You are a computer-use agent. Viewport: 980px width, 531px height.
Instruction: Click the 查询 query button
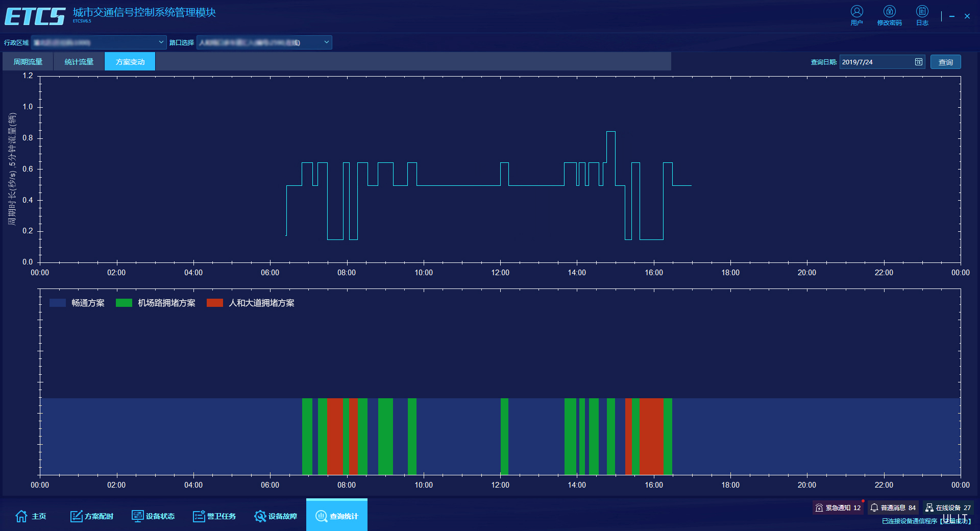click(x=945, y=62)
